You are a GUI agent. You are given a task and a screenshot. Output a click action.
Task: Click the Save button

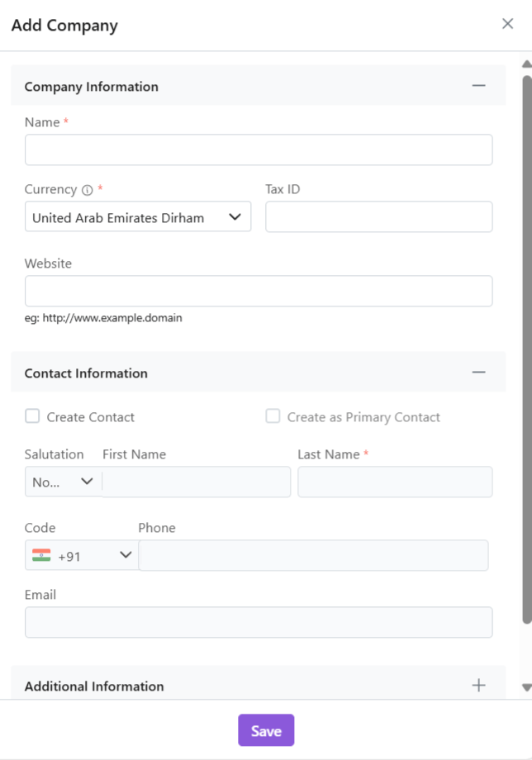click(266, 730)
